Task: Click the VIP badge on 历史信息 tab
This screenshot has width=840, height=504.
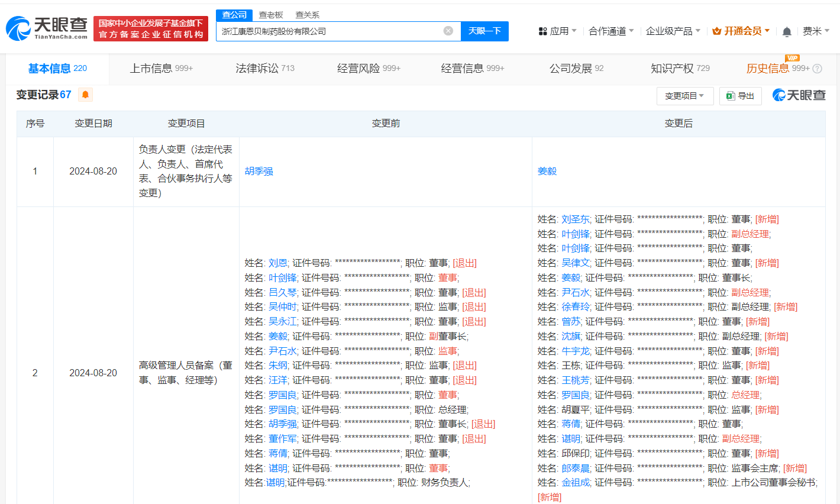Action: click(793, 58)
